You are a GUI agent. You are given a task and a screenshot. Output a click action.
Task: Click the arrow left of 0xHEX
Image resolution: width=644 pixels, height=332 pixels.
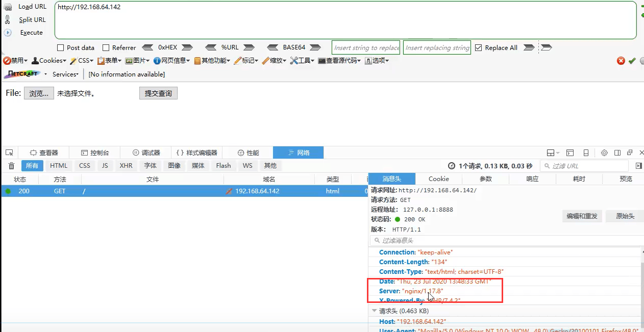(147, 47)
